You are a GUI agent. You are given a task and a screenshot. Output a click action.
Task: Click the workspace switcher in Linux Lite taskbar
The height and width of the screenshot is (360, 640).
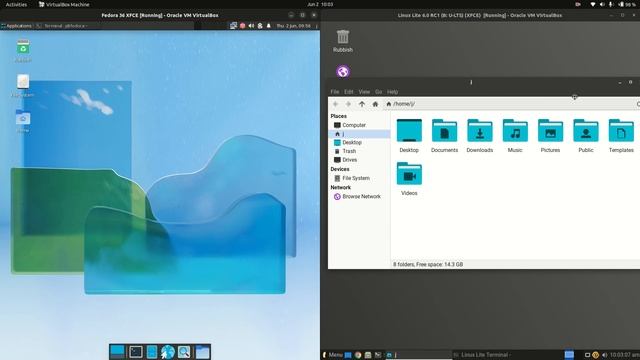(569, 354)
